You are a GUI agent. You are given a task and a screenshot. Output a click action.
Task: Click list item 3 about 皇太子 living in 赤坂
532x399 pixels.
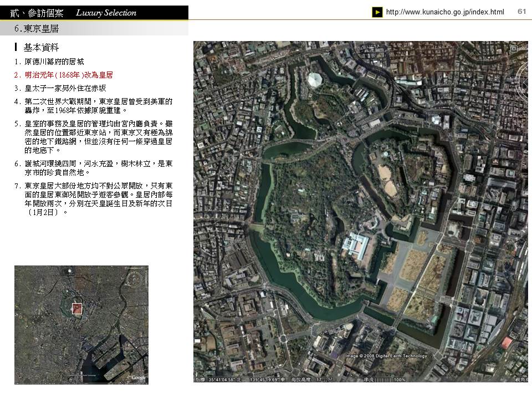(x=65, y=88)
